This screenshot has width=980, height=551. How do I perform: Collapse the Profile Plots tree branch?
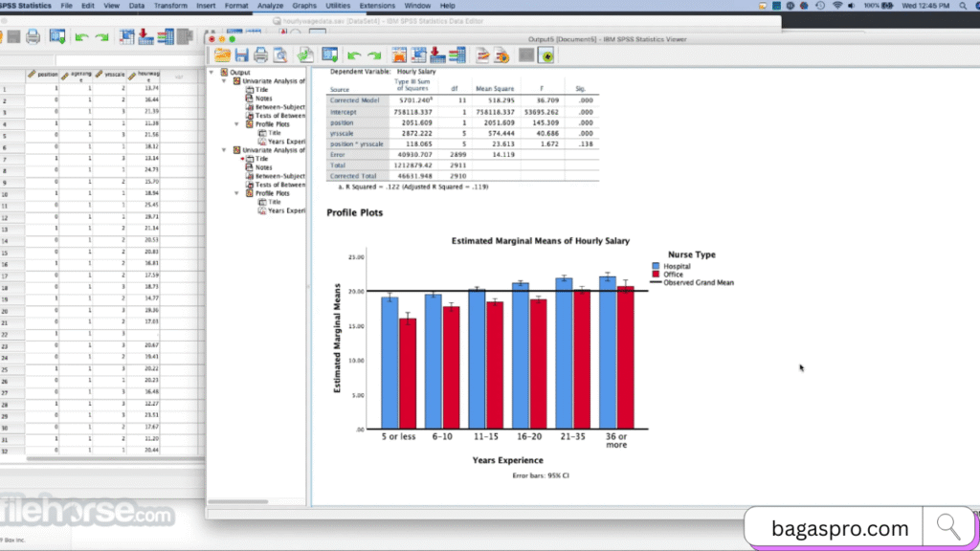(x=237, y=123)
